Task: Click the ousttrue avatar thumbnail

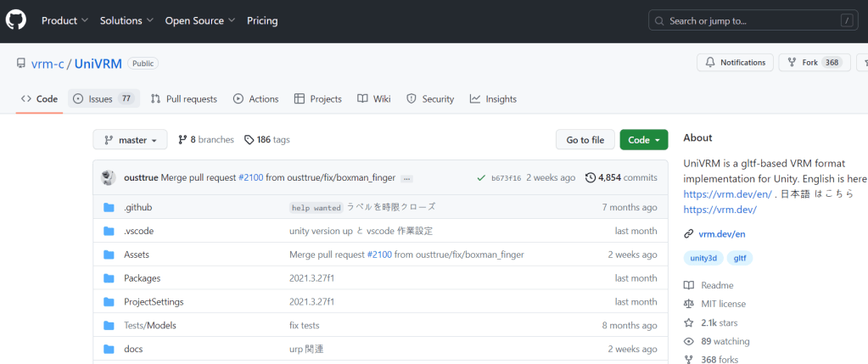Action: [109, 178]
